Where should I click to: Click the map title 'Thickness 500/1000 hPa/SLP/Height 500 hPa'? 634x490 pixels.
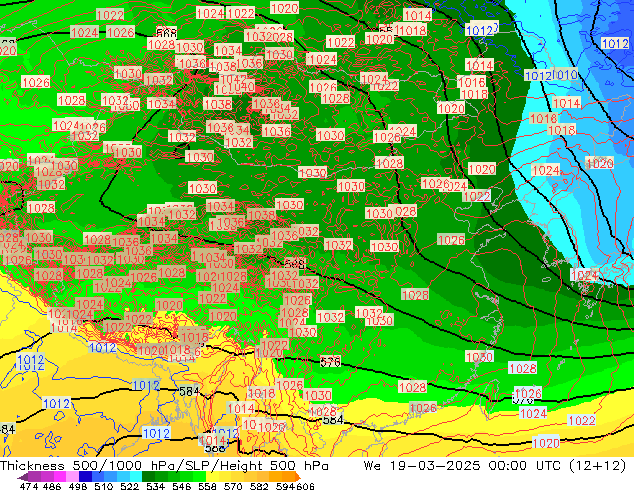[164, 465]
